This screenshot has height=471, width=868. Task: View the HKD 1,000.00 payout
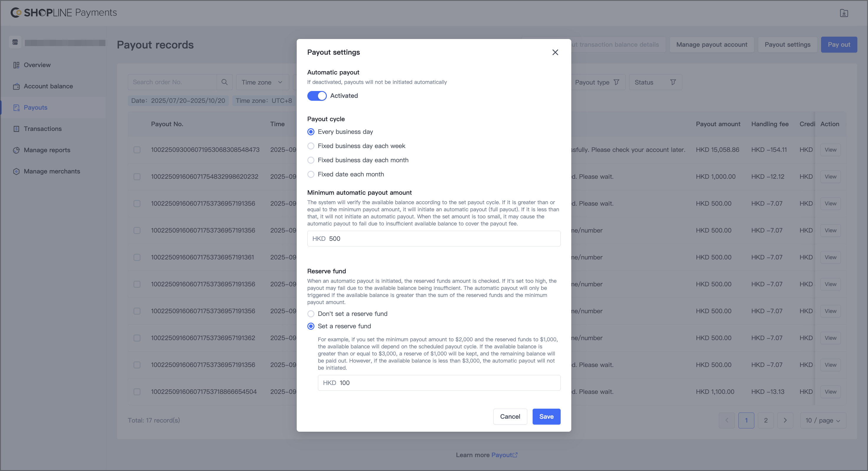click(x=830, y=177)
